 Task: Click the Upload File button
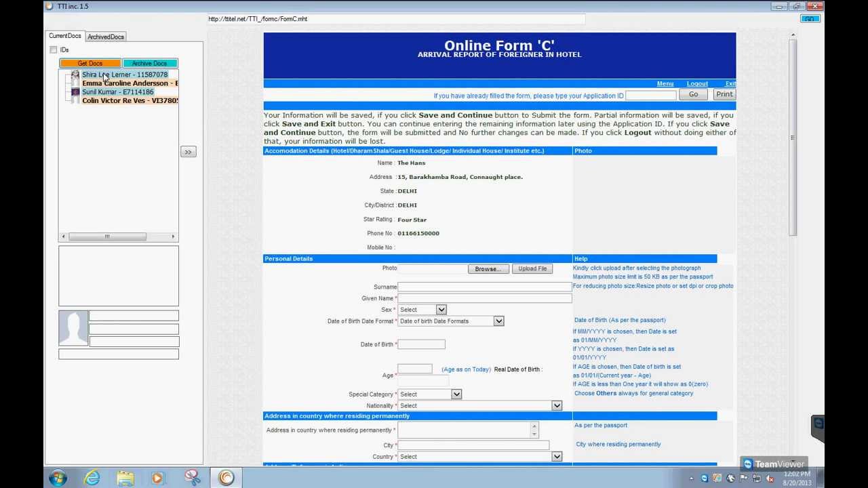pyautogui.click(x=532, y=269)
